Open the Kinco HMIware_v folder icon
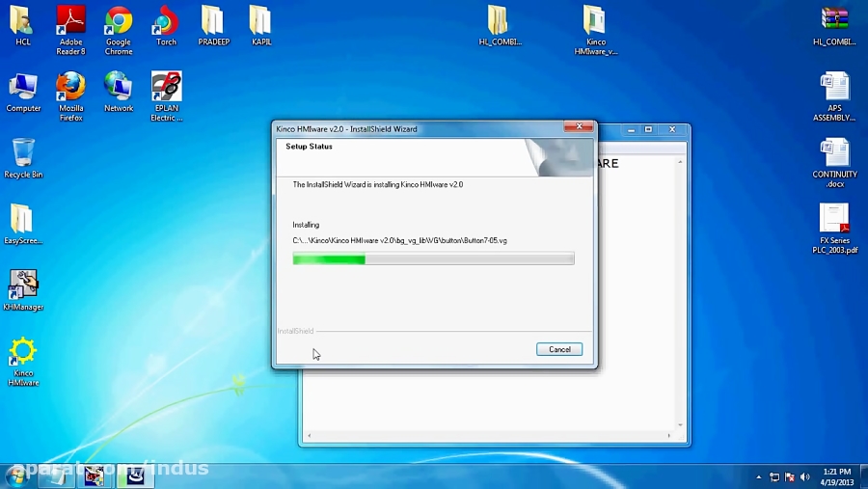The height and width of the screenshot is (489, 868). 596,30
